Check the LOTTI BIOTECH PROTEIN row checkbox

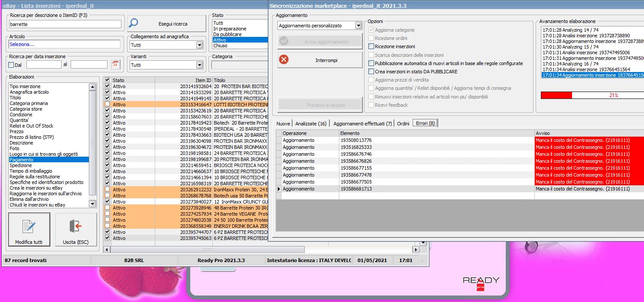coord(107,105)
